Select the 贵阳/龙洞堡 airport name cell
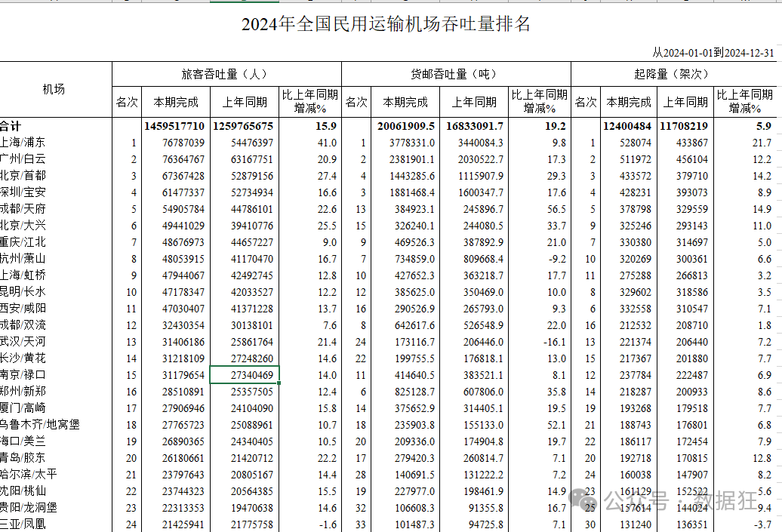Image resolution: width=782 pixels, height=532 pixels. coord(28,507)
